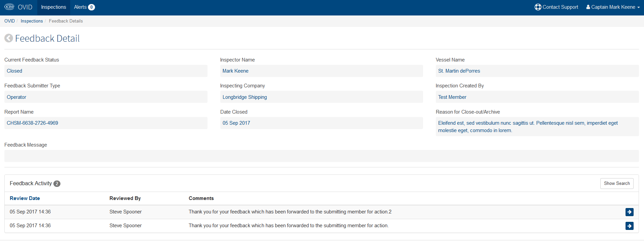Click the Inspecting Company label
Viewport: 644px width, 241px height.
tap(242, 86)
